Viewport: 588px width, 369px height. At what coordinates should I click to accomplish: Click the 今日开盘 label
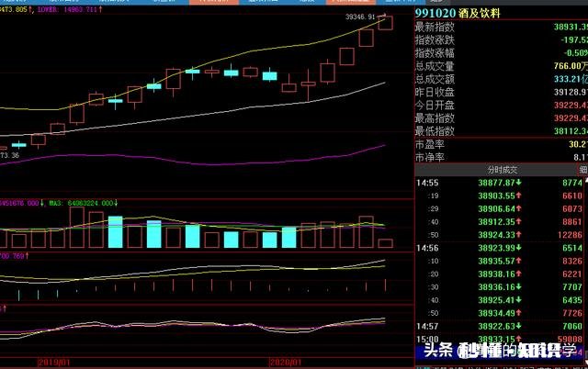click(x=435, y=106)
